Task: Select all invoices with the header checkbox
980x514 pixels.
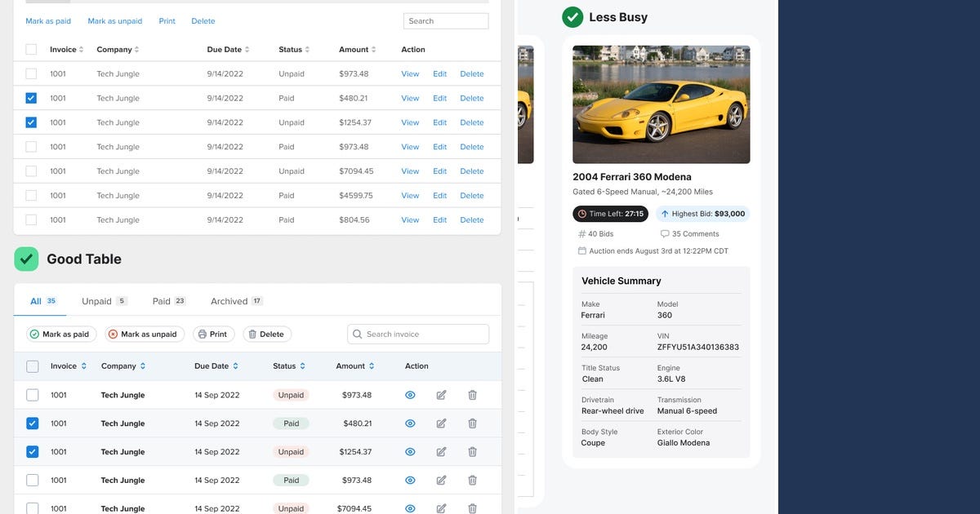Action: click(33, 366)
